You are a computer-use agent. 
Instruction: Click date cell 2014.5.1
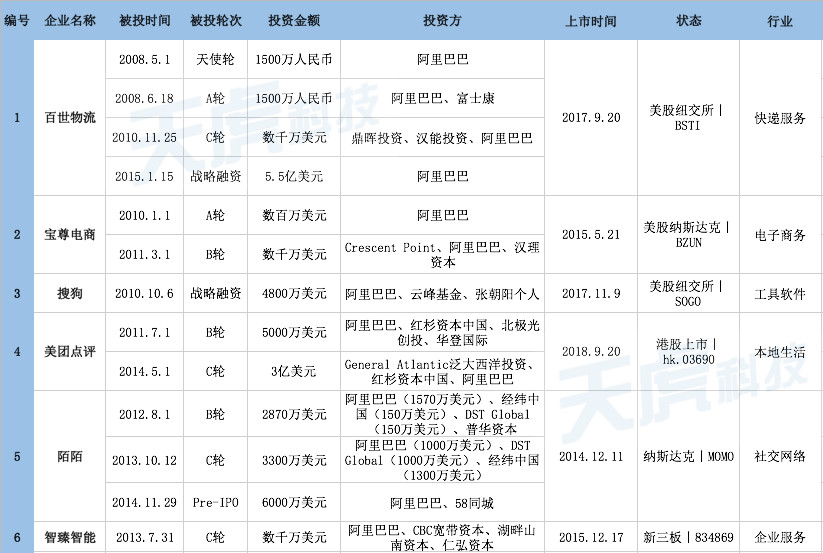point(144,371)
